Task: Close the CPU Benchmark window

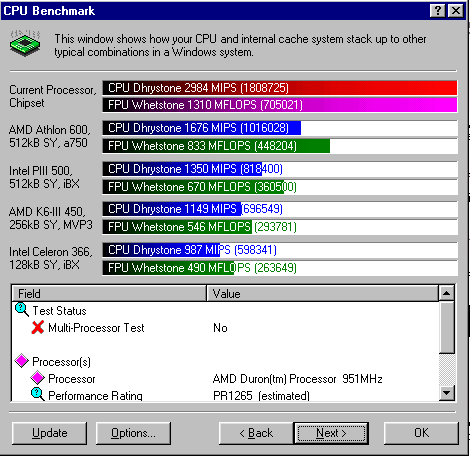Action: pos(455,11)
